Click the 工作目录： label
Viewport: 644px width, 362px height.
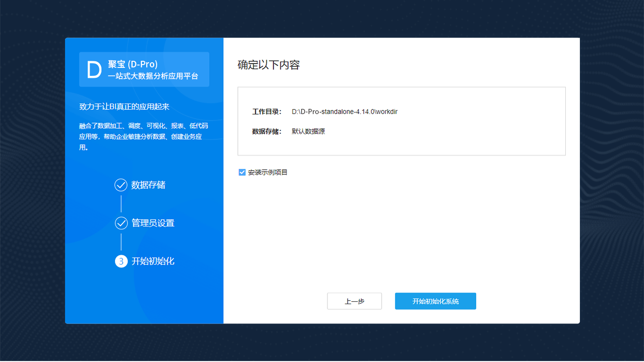coord(267,112)
